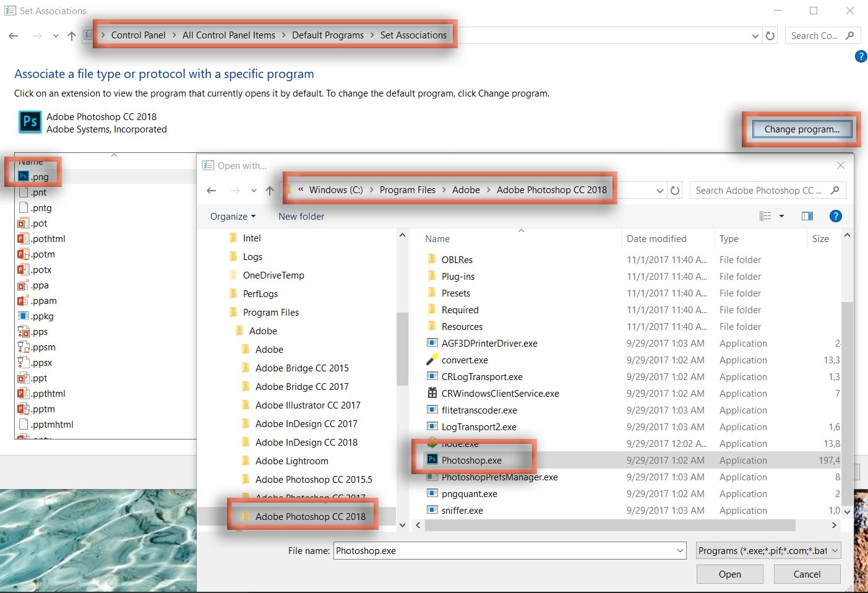Select the .pothtml extension row
This screenshot has width=868, height=593.
click(x=48, y=238)
